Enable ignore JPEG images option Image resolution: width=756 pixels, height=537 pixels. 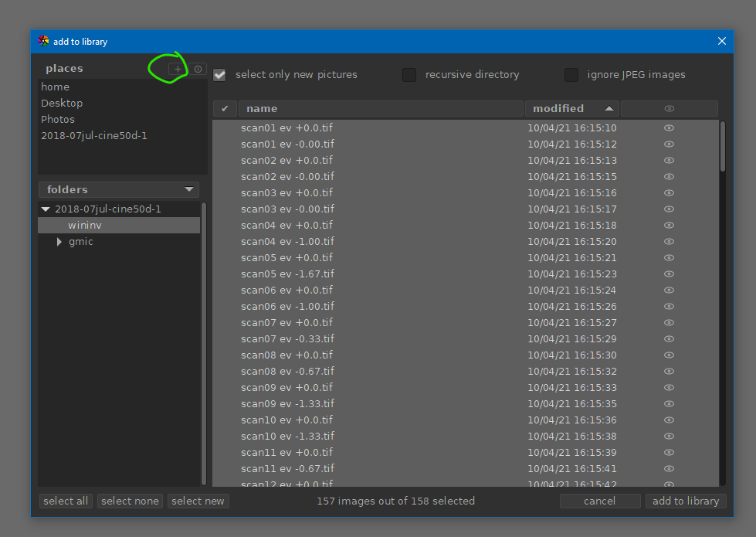[x=571, y=75]
